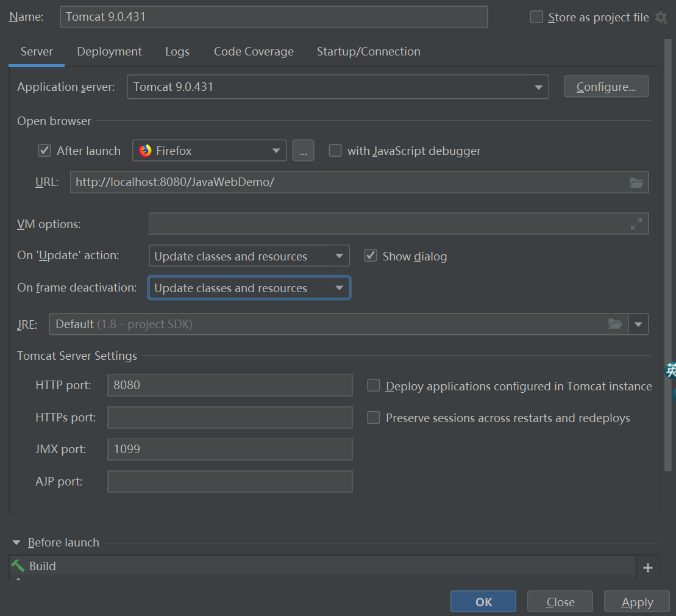The height and width of the screenshot is (616, 676).
Task: Open Application server dropdown
Action: pos(338,87)
